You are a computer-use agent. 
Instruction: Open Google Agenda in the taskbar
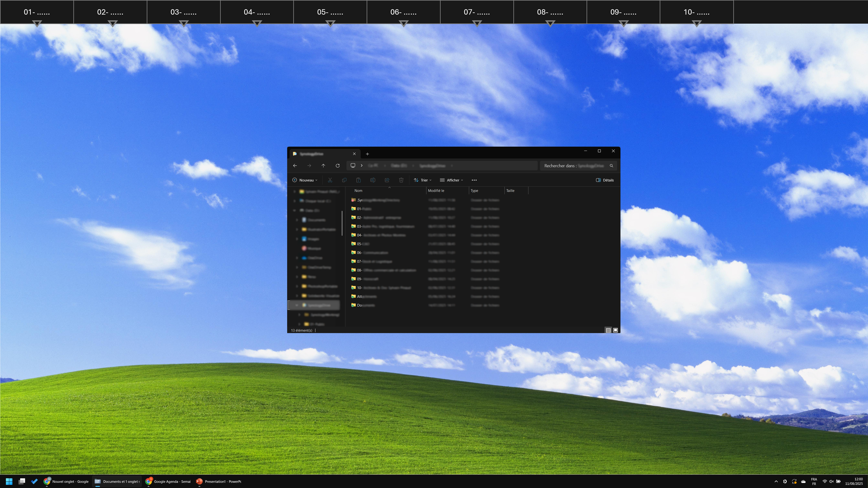point(168,481)
